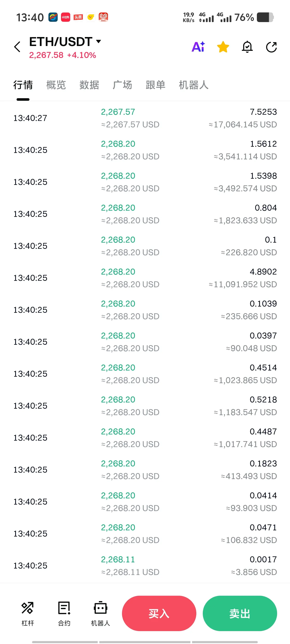Open the AI assistant icon
Viewport: 290px width, 644px height.
coord(198,47)
